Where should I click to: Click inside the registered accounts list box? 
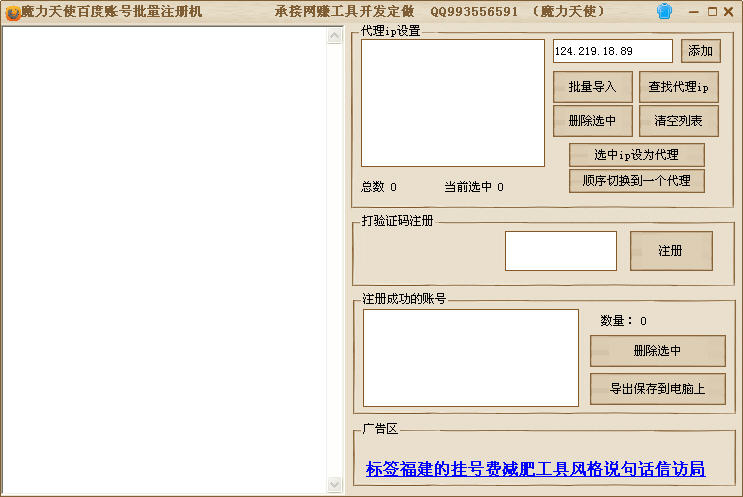(471, 358)
